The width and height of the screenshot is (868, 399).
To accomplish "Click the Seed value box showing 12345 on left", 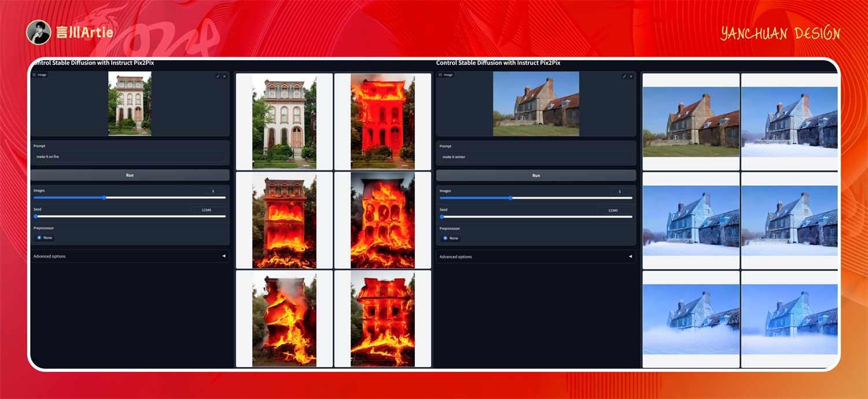I will coord(208,210).
